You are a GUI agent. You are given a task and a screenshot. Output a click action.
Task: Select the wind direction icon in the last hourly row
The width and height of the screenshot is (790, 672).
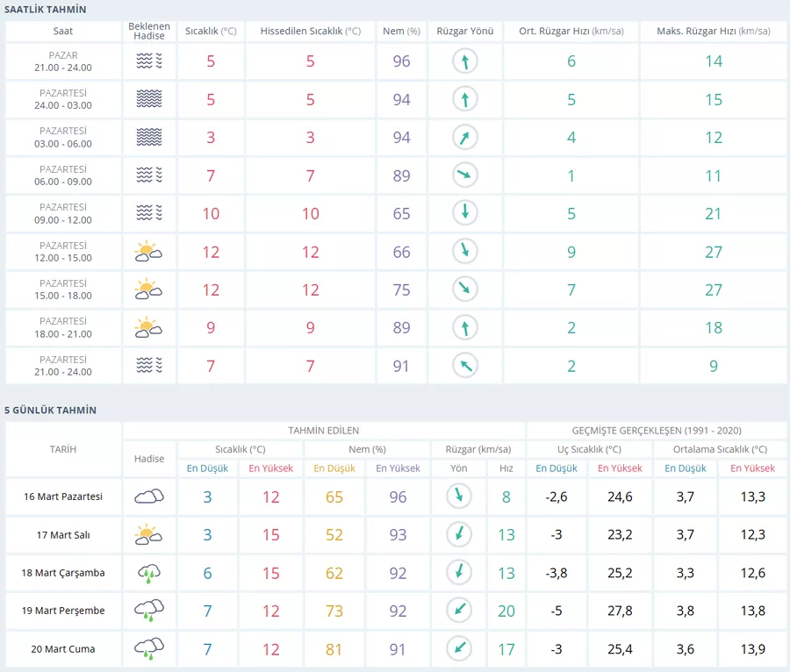465,366
